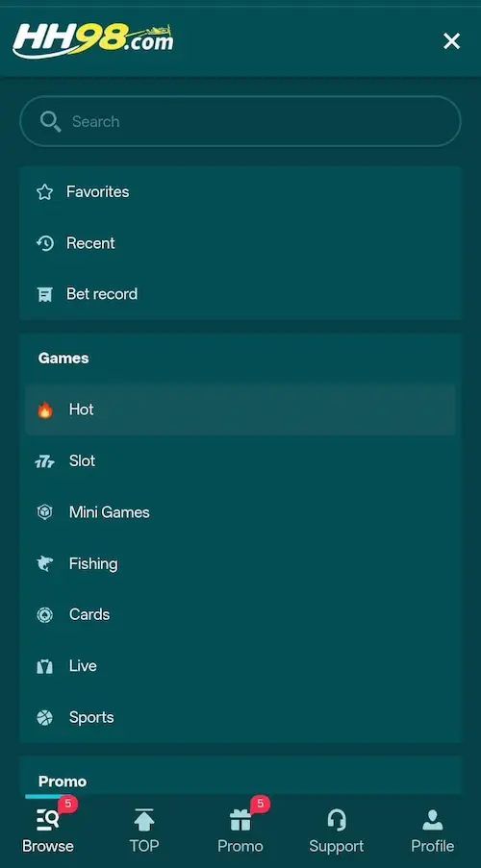Click the Hot flame icon
Screen dimensions: 481x868
(x=45, y=409)
